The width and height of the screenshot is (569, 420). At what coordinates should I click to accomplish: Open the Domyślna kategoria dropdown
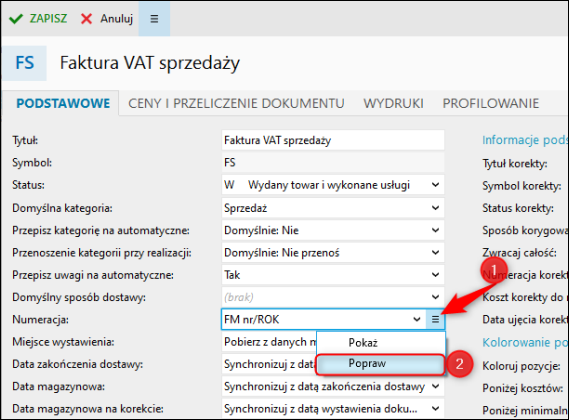click(435, 208)
